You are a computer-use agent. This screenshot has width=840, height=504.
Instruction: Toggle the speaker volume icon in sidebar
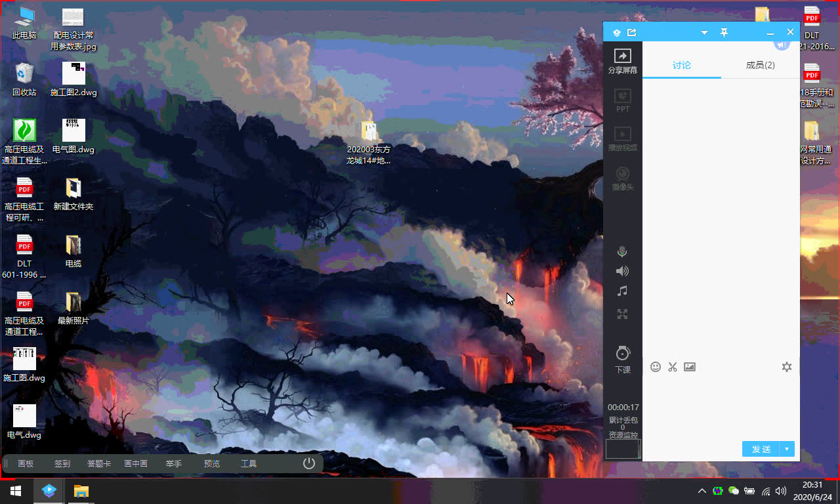pyautogui.click(x=622, y=271)
